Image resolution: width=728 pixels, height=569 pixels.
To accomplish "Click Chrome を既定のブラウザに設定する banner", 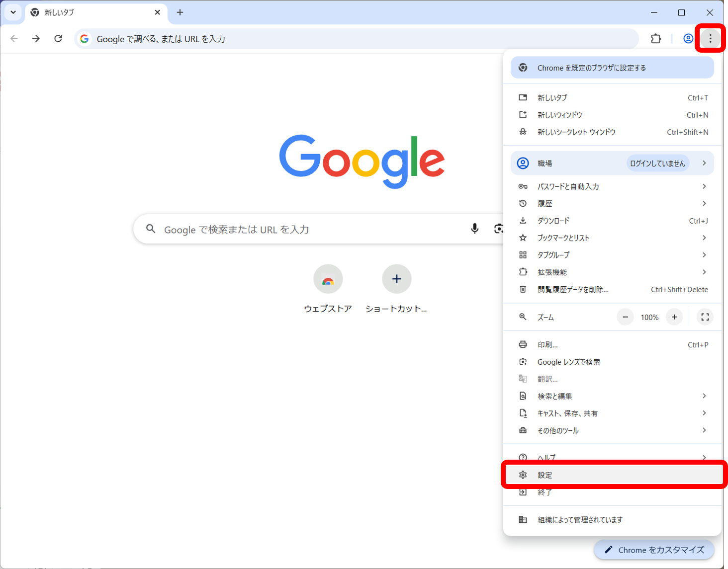I will click(612, 68).
